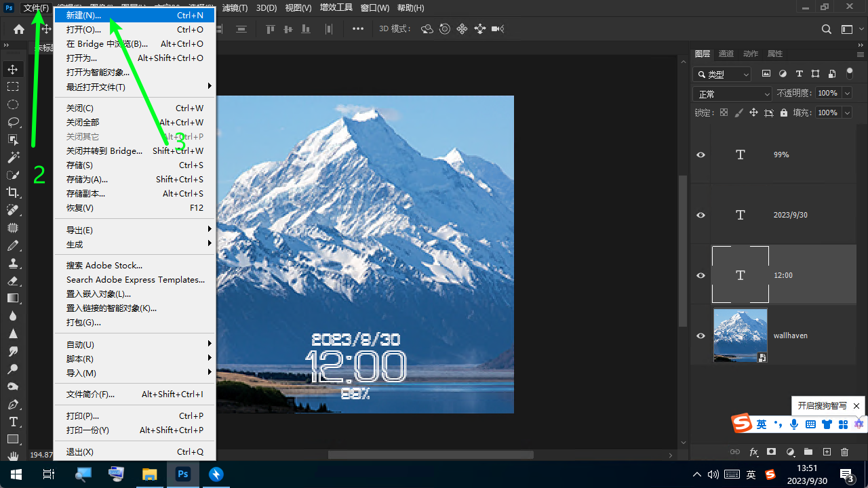The width and height of the screenshot is (868, 488).
Task: Dismiss the 开启搜狗智写 popup
Action: click(x=856, y=406)
